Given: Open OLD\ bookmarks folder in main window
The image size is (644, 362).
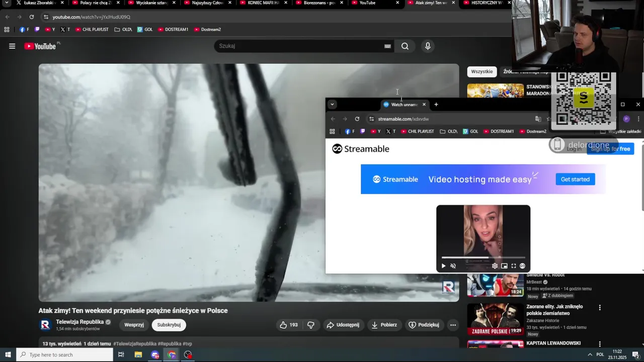Looking at the screenshot, I should click(x=123, y=30).
